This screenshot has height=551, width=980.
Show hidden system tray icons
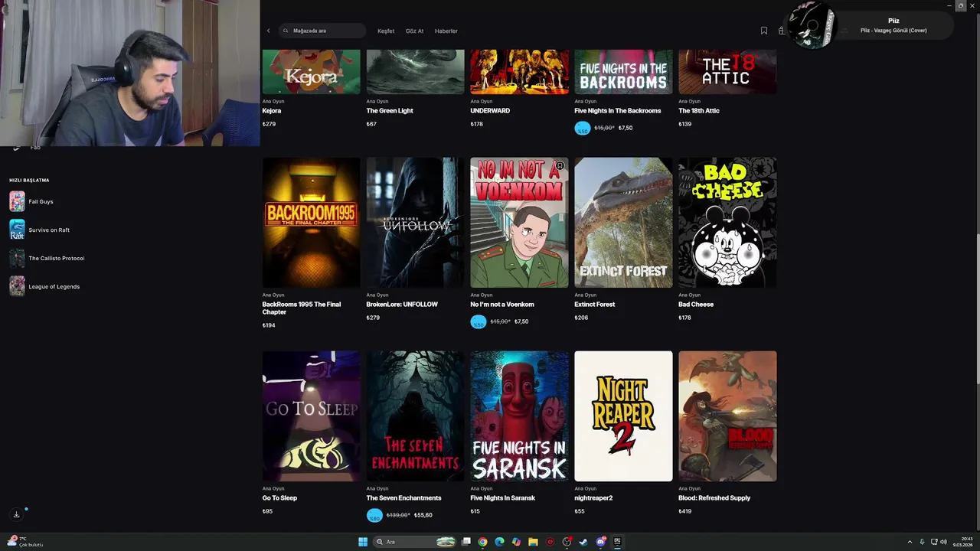tap(910, 542)
